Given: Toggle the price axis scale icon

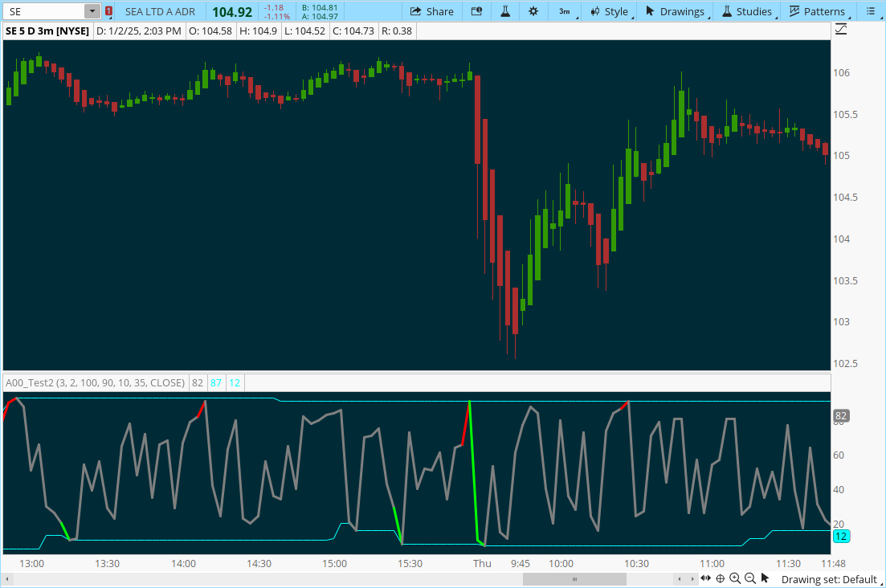Looking at the screenshot, I should point(841,30).
